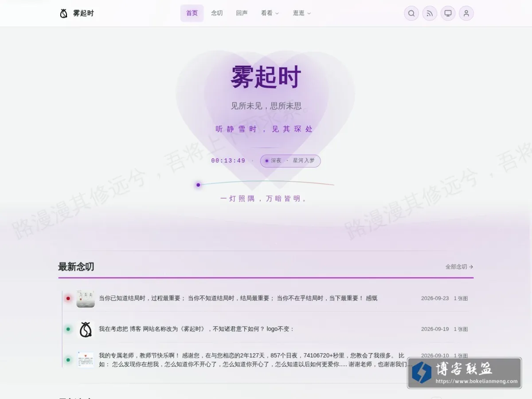Open the search icon button
This screenshot has width=532, height=399.
411,13
